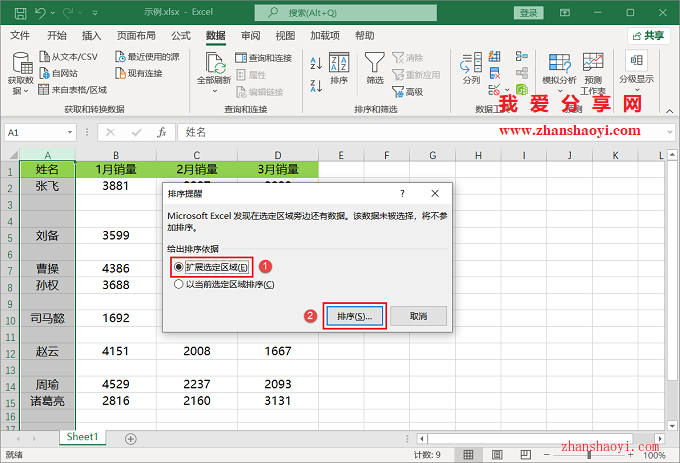The height and width of the screenshot is (463, 680).
Task: Choose From Table/Range (来自表格/区域)
Action: point(72,90)
